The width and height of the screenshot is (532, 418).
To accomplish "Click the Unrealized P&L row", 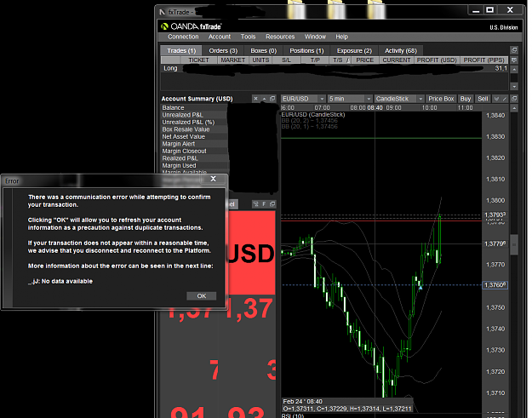I will pos(194,115).
